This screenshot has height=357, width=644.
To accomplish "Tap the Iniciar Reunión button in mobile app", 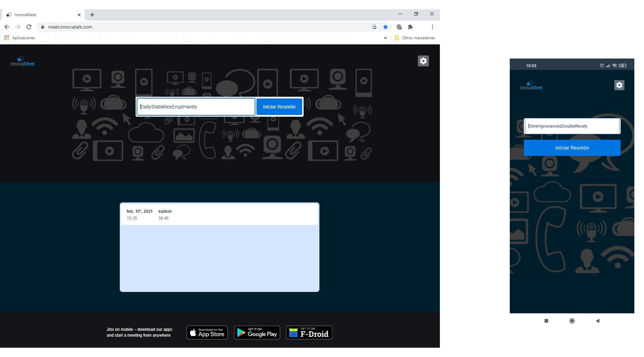I will (572, 148).
